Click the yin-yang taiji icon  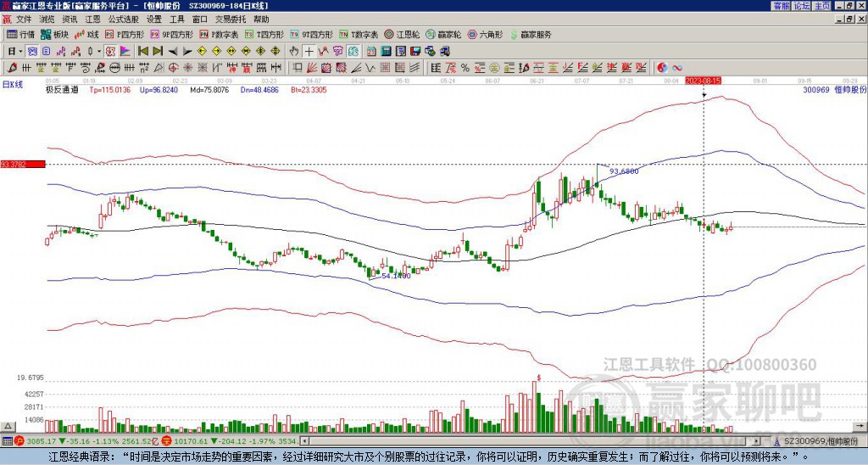[662, 68]
